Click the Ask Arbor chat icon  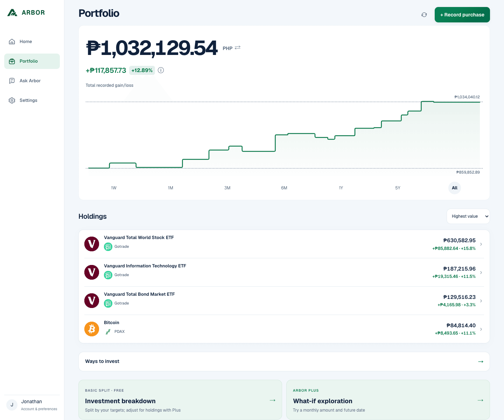pos(12,81)
